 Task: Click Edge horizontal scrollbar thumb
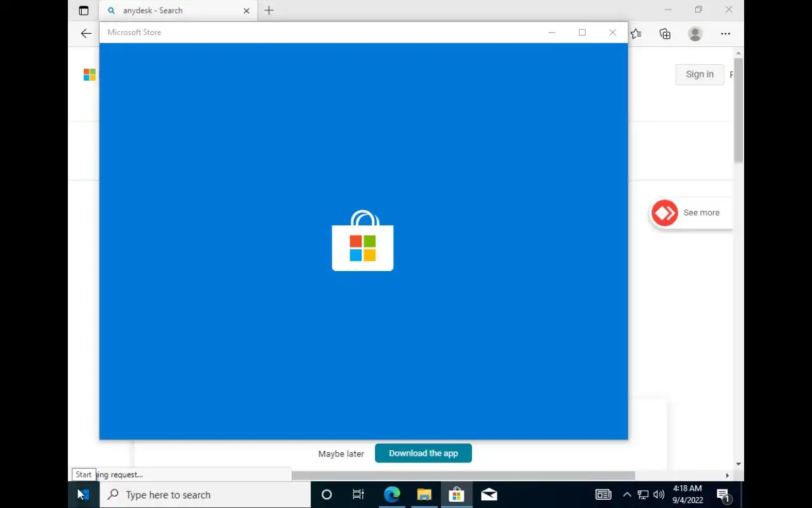(x=463, y=476)
